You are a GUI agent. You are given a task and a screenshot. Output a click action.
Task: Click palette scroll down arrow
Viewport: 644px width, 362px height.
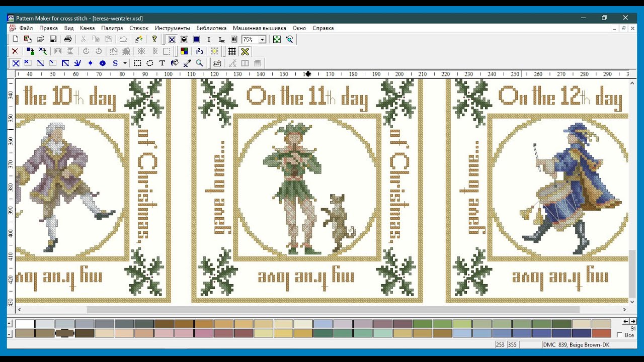point(10,333)
